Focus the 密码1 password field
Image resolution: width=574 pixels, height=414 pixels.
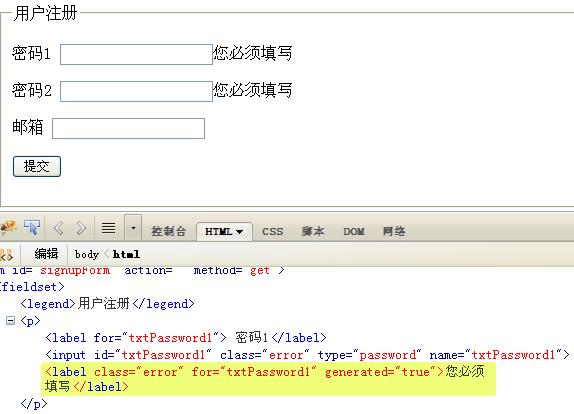coord(136,55)
